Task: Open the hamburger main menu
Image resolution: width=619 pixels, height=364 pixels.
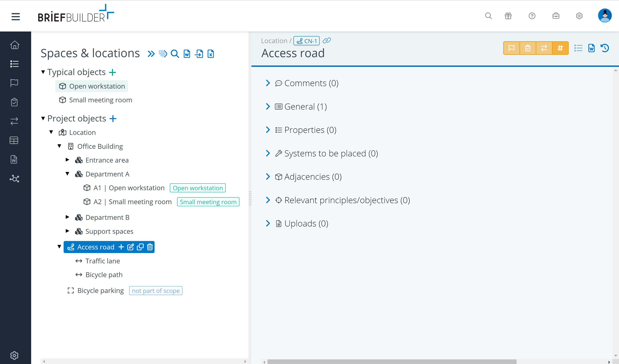Action: click(15, 16)
